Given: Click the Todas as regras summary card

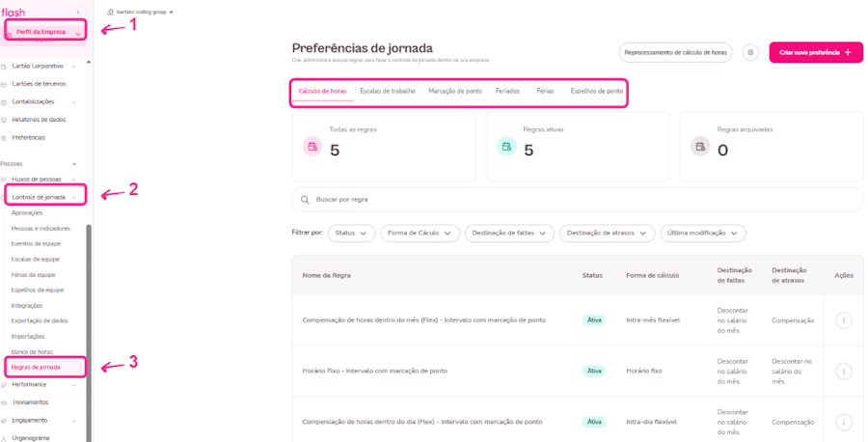Looking at the screenshot, I should (384, 147).
